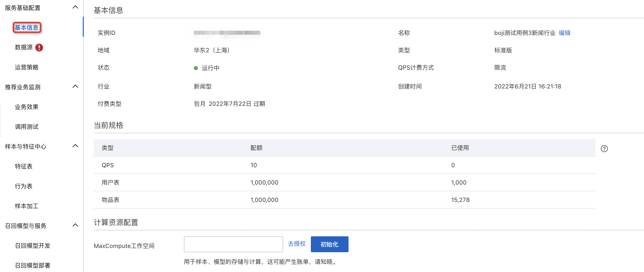Image resolution: width=644 pixels, height=272 pixels.
Task: Open 样本加工 from the sidebar
Action: pos(26,206)
